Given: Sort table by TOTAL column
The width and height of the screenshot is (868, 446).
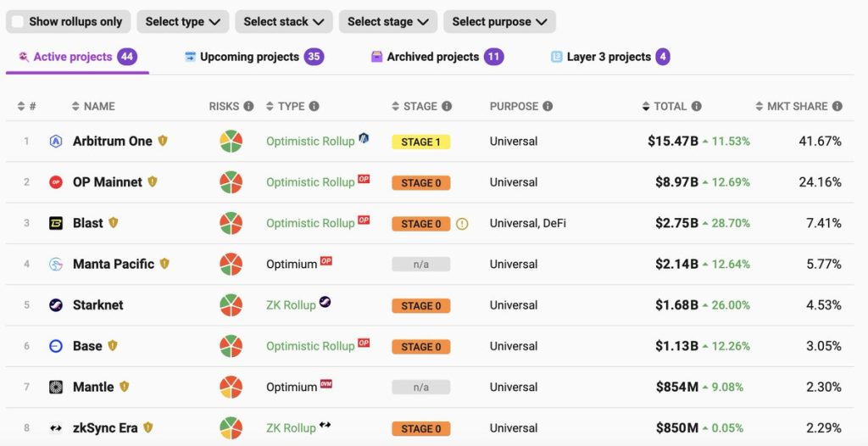Looking at the screenshot, I should click(665, 106).
